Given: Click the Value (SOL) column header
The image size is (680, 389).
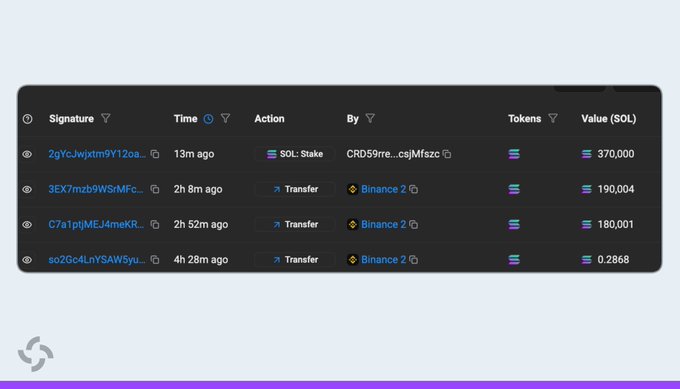Looking at the screenshot, I should coord(608,118).
